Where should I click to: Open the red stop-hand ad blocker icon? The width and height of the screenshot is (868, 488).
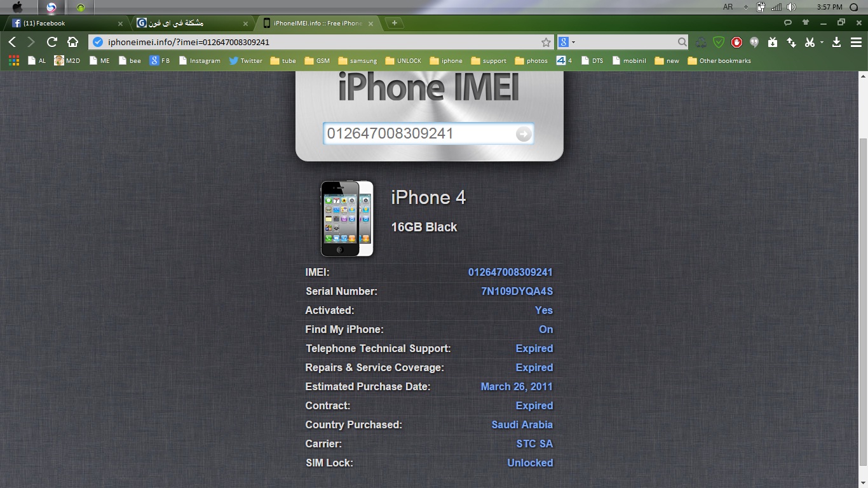(x=736, y=42)
